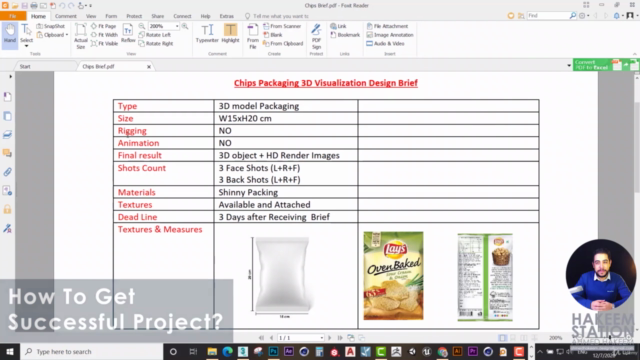Close the Chips Brief.pdf tab

point(149,67)
